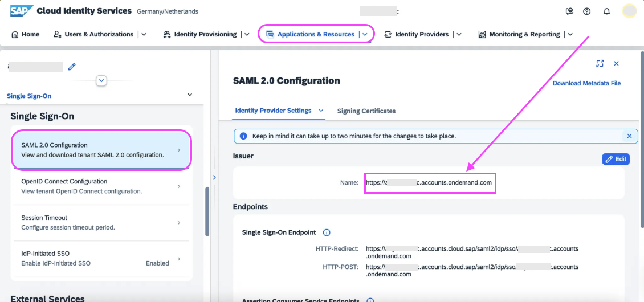Open Applications & Resources dropdown arrow
The height and width of the screenshot is (302, 644).
click(365, 35)
